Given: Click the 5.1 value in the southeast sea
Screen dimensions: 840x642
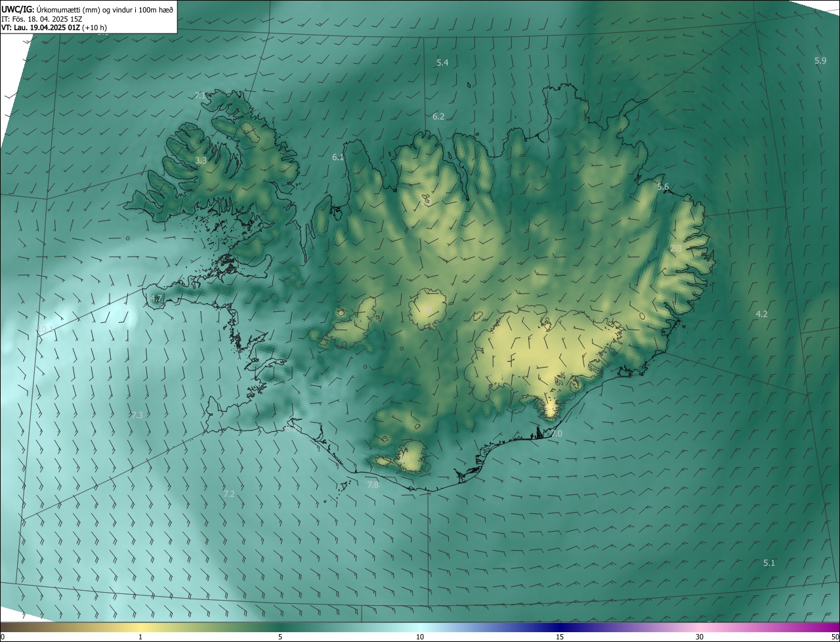Looking at the screenshot, I should (769, 563).
